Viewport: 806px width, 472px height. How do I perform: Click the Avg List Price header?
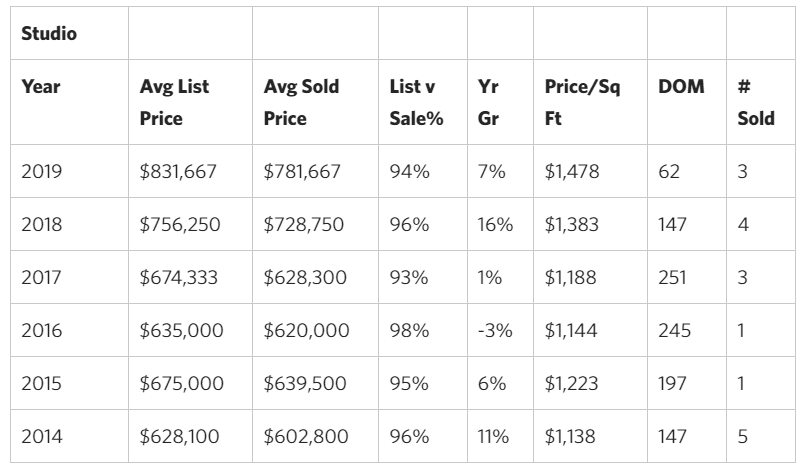point(175,102)
